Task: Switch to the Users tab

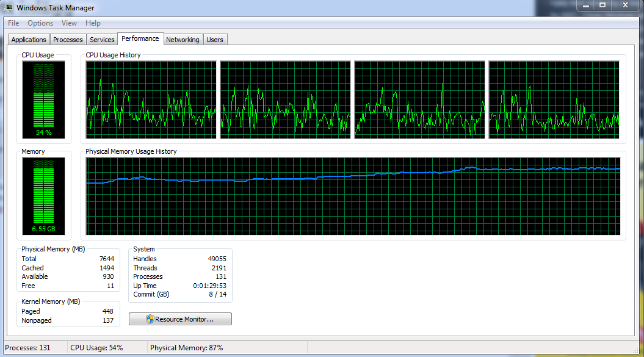Action: tap(215, 40)
